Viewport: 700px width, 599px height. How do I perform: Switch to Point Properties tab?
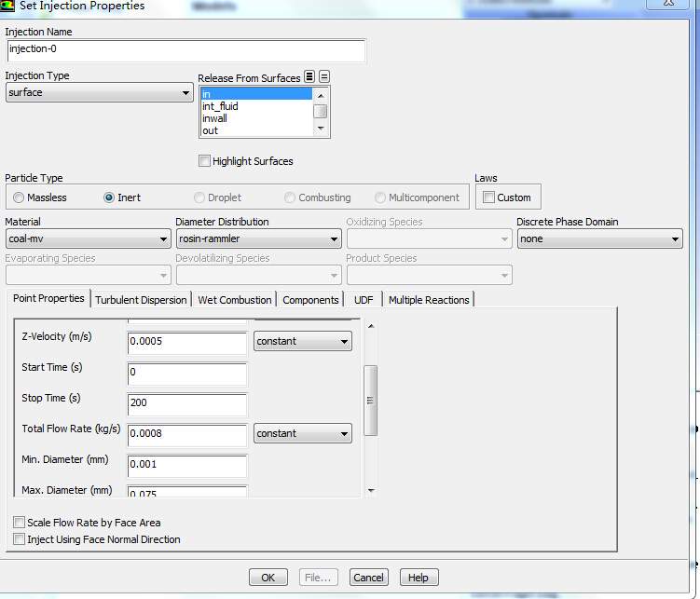(48, 298)
